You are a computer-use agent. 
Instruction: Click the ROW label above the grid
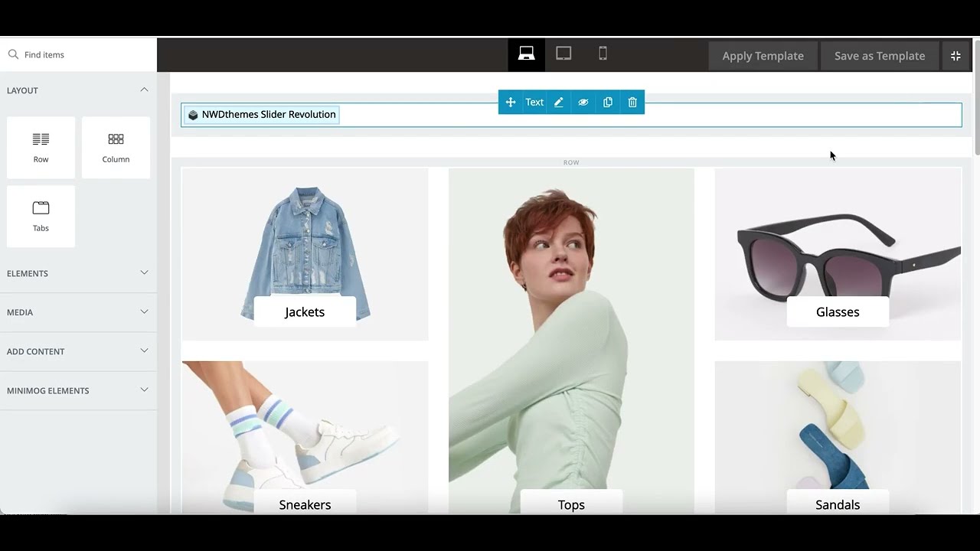[x=571, y=162]
